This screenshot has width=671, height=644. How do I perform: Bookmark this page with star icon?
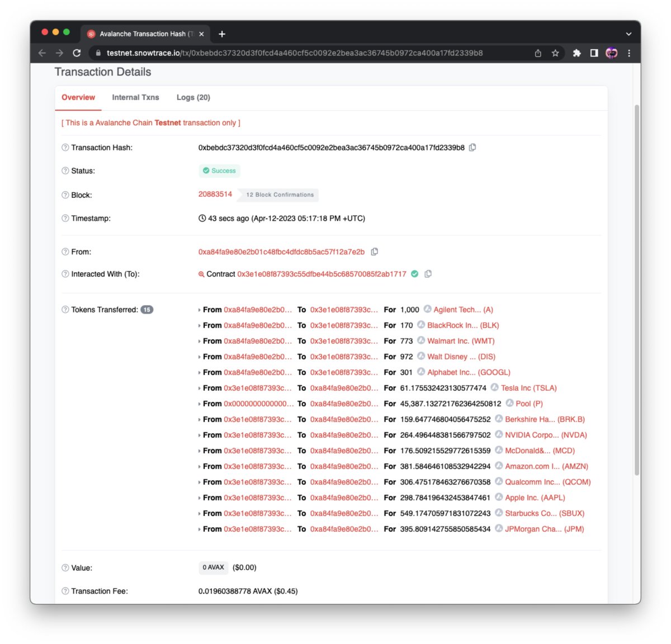(x=555, y=53)
